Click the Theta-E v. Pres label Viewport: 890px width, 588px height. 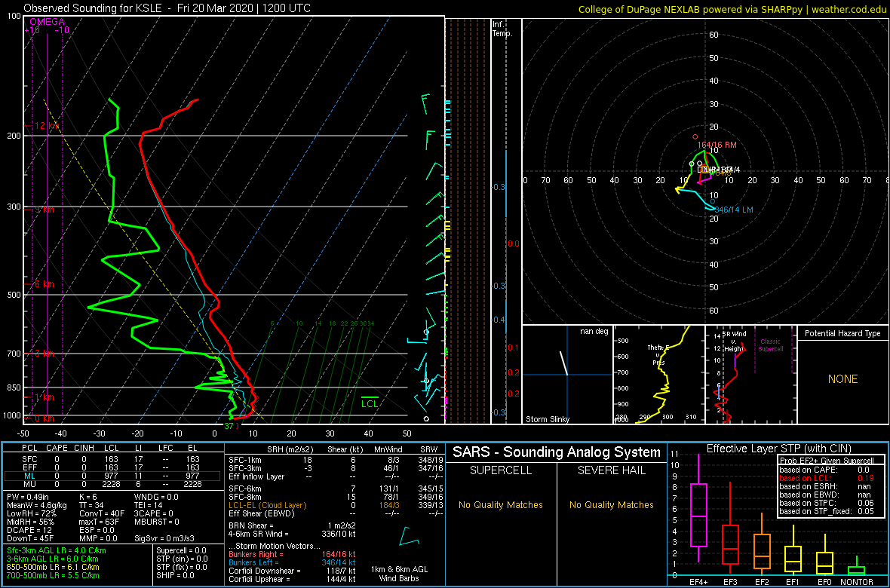tap(659, 354)
